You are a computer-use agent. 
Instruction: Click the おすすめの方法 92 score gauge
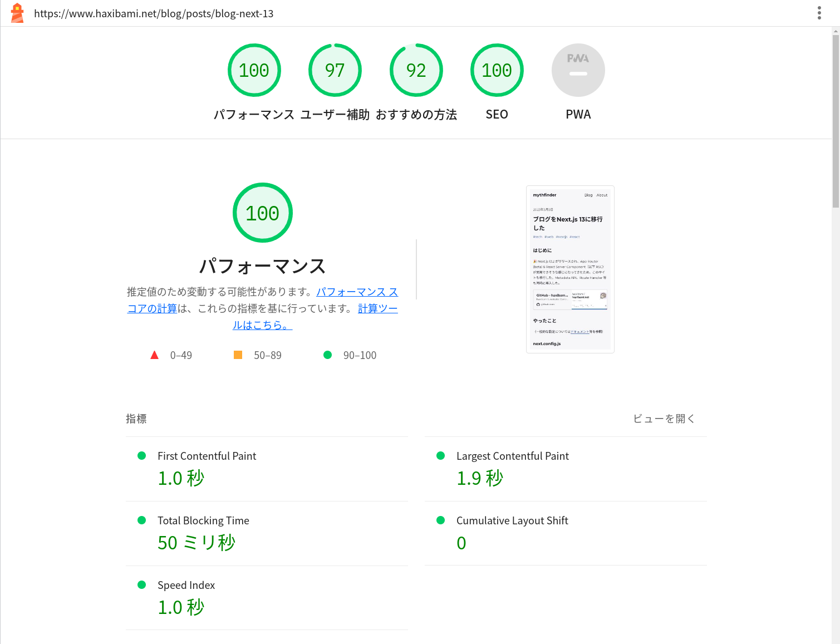point(416,70)
